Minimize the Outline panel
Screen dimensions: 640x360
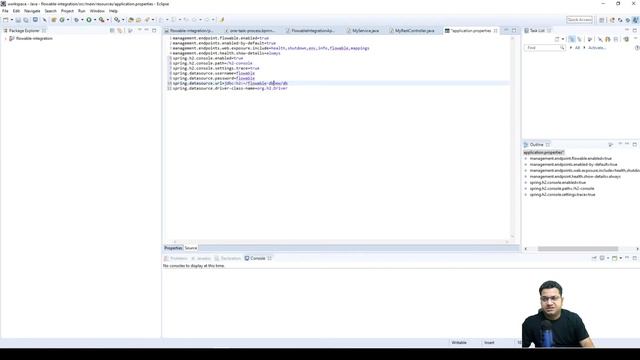pos(627,144)
